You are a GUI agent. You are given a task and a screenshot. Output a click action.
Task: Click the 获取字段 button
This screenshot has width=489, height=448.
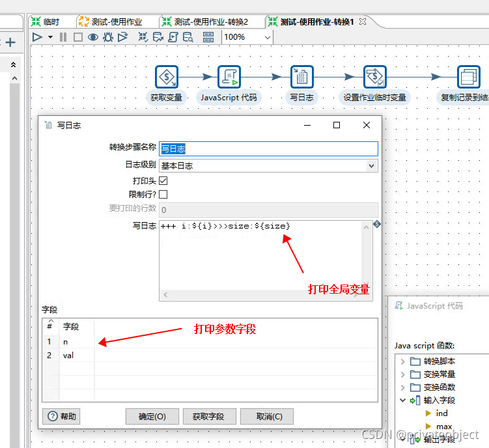coord(210,416)
